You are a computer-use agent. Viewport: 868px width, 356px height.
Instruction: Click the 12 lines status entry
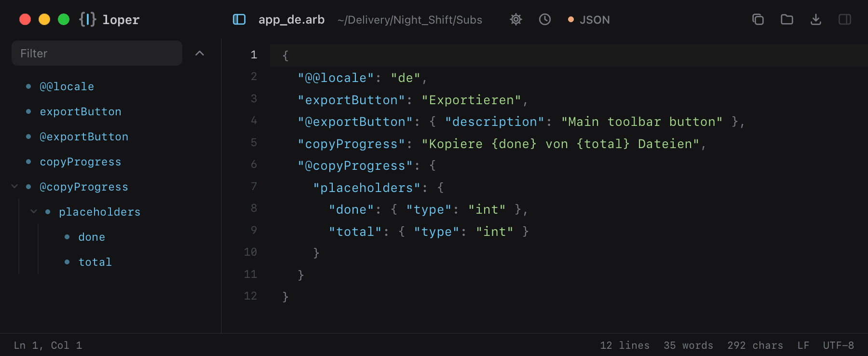tap(625, 345)
